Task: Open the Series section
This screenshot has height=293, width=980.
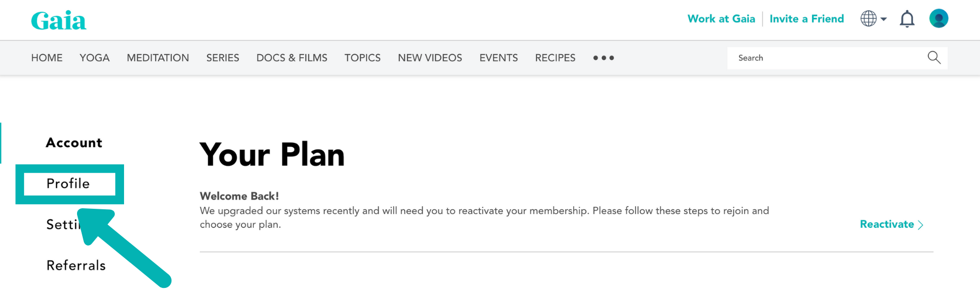Action: tap(223, 58)
